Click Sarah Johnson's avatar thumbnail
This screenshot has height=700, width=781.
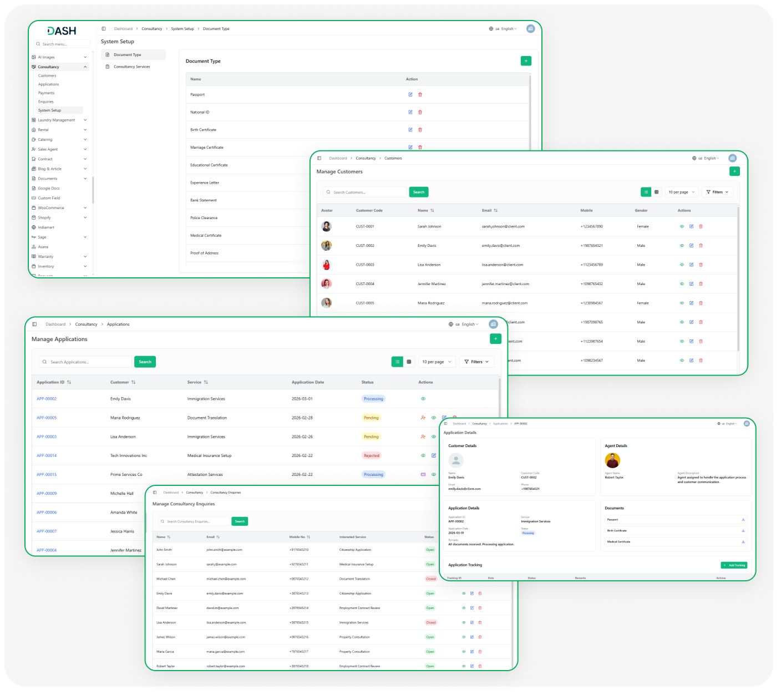pyautogui.click(x=327, y=226)
